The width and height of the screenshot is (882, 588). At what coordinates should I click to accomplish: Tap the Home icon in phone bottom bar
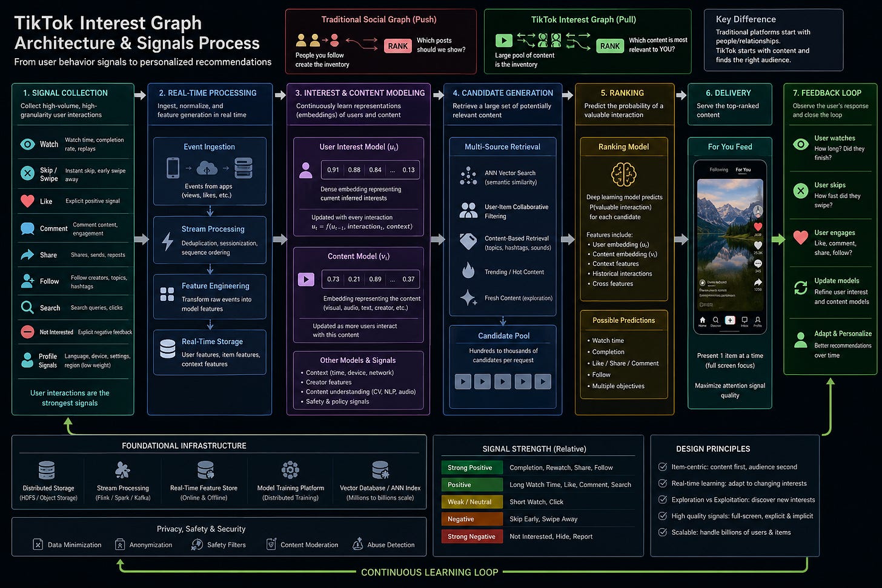tap(702, 321)
